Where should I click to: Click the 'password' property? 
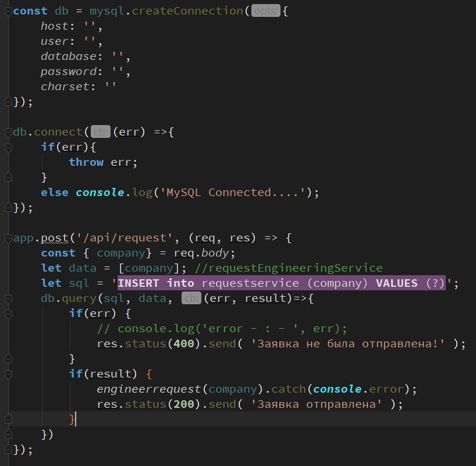pyautogui.click(x=69, y=72)
